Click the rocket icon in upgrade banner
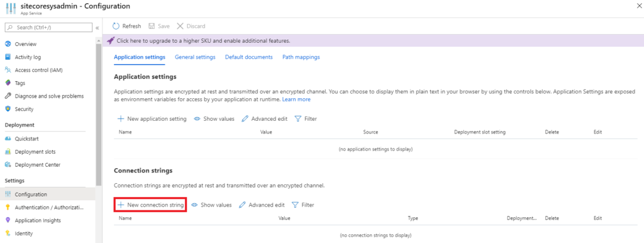644x243 pixels. click(111, 41)
